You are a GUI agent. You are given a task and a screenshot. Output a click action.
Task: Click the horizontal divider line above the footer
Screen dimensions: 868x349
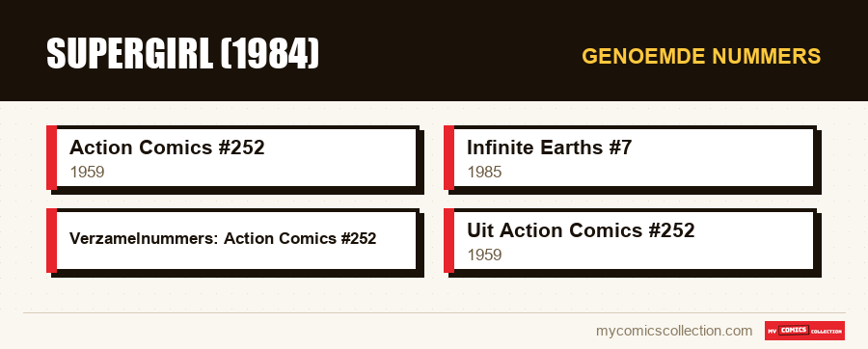click(434, 313)
